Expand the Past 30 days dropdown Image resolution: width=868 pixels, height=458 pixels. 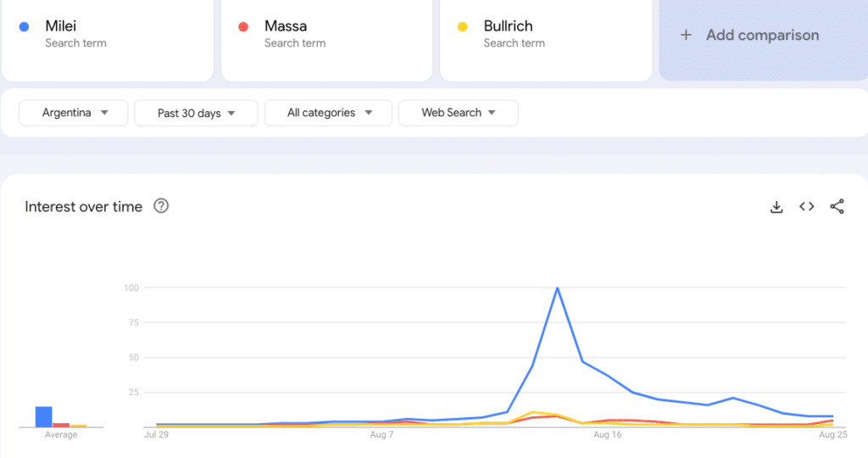(x=195, y=113)
